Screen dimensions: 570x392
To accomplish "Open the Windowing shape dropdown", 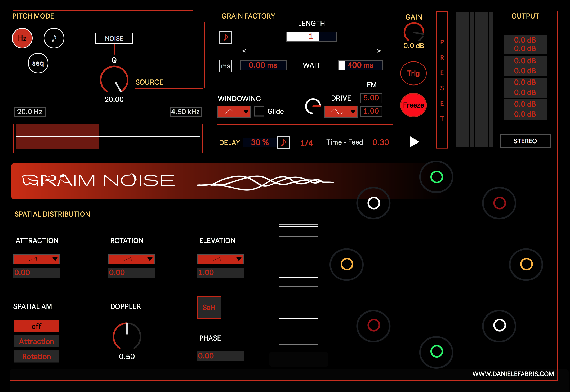I will 234,112.
